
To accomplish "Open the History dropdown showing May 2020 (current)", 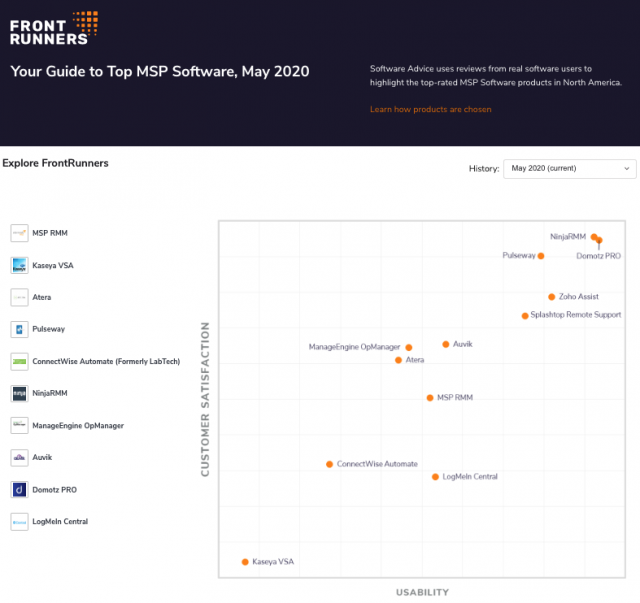I will click(x=569, y=169).
